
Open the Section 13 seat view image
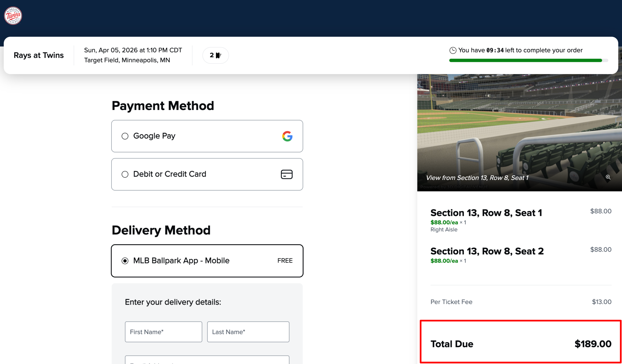(x=519, y=132)
